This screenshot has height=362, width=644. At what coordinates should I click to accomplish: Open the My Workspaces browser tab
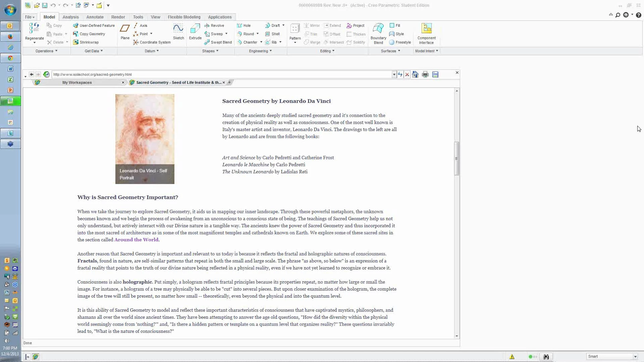77,82
